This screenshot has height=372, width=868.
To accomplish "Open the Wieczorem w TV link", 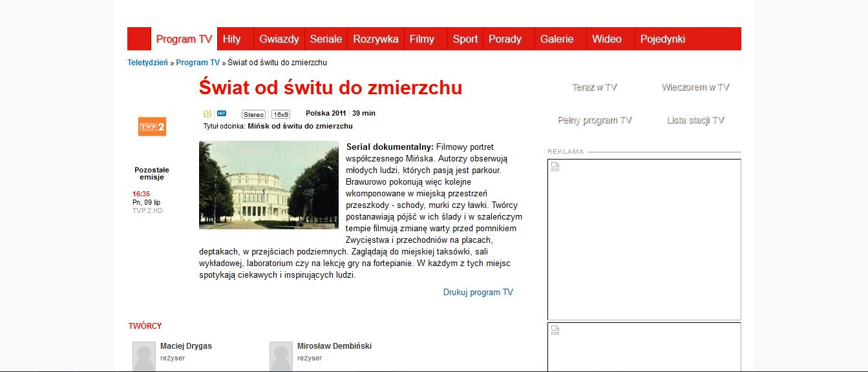I will point(695,87).
